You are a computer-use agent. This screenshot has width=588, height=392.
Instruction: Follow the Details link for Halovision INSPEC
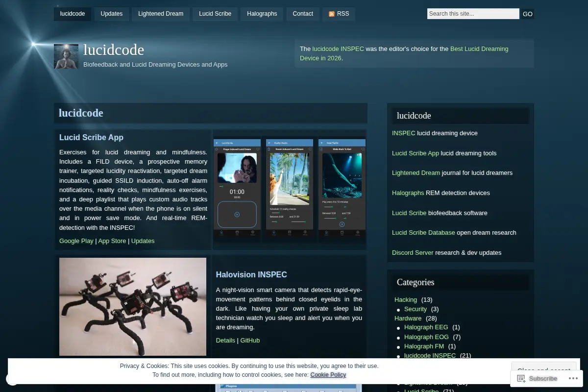click(x=225, y=341)
